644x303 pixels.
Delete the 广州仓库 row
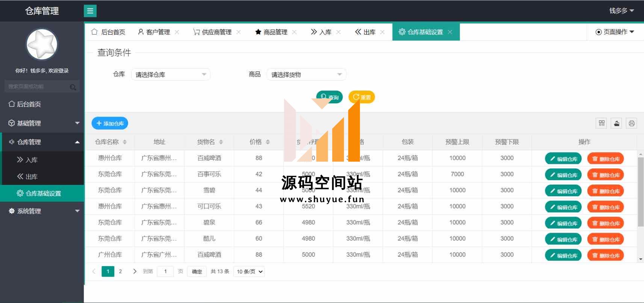pos(606,256)
